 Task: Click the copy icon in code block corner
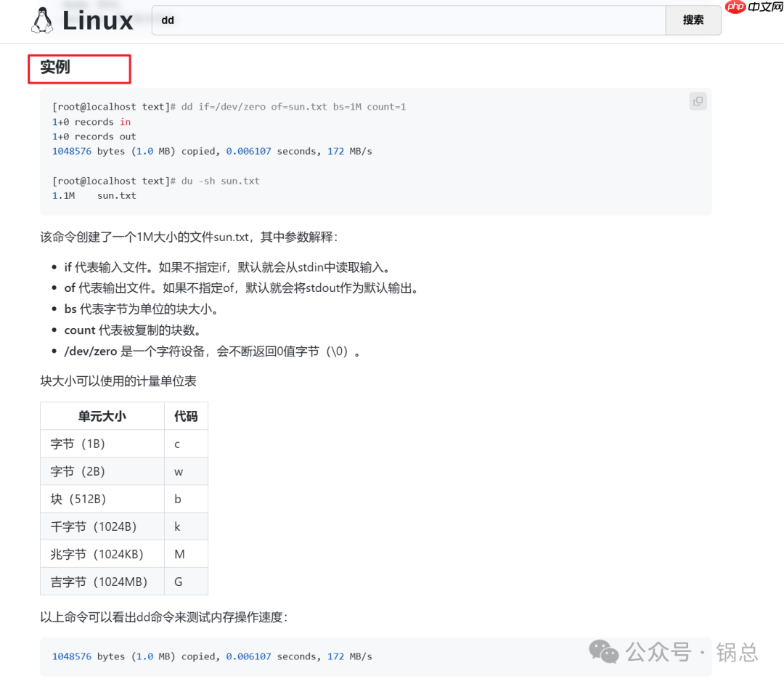point(697,102)
